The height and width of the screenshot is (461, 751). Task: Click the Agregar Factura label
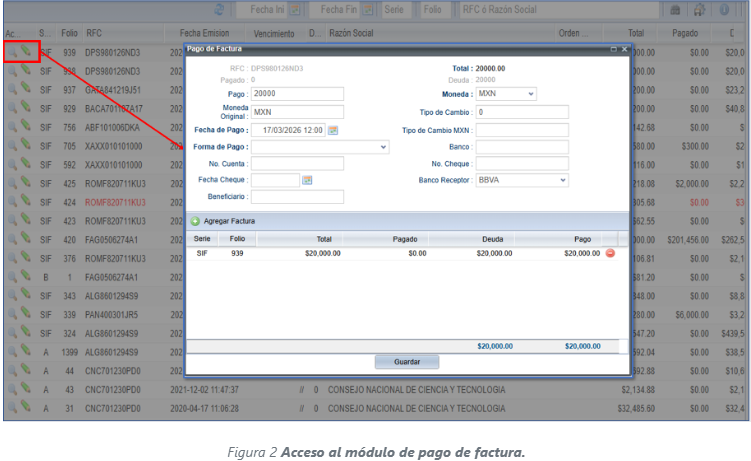click(x=229, y=219)
